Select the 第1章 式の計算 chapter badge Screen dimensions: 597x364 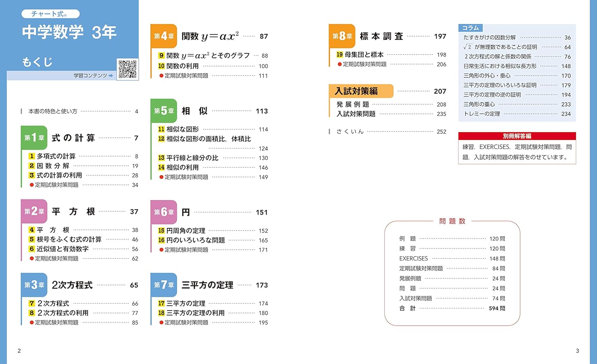[x=34, y=138]
